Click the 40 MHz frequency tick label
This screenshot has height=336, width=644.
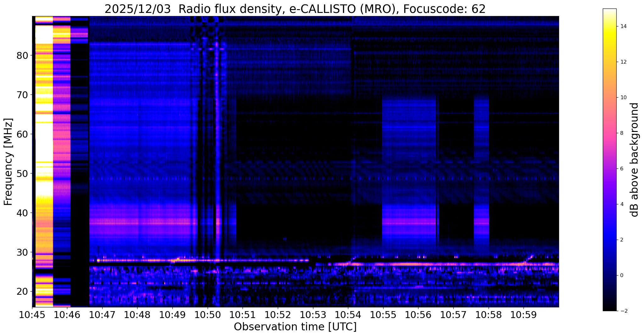(x=22, y=213)
